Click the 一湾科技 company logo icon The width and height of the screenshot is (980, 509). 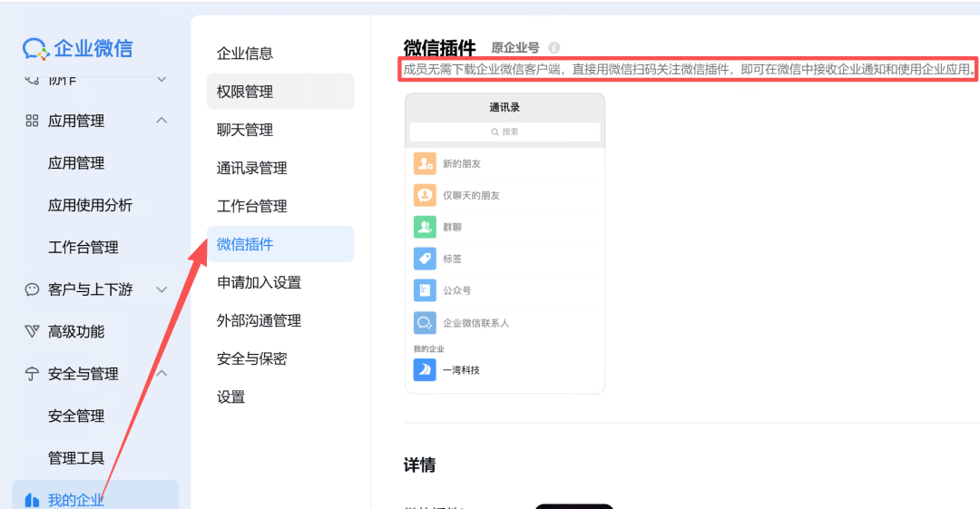[425, 370]
